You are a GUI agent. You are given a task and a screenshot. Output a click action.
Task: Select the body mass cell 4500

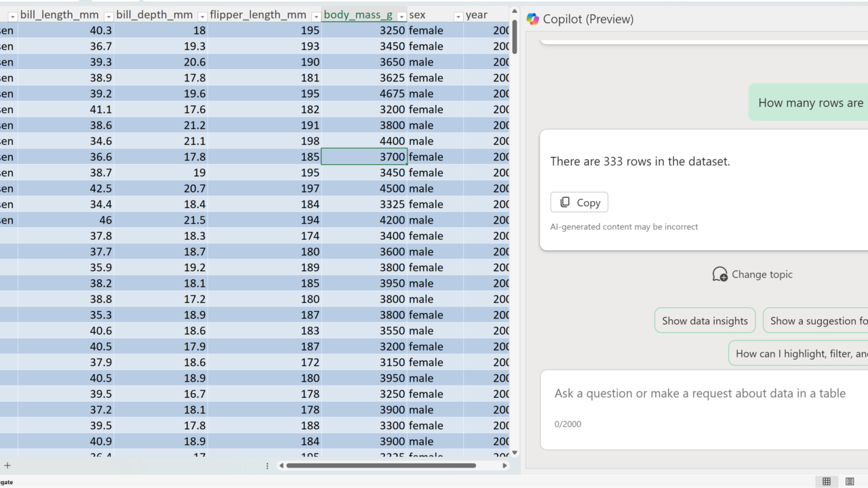pos(364,188)
